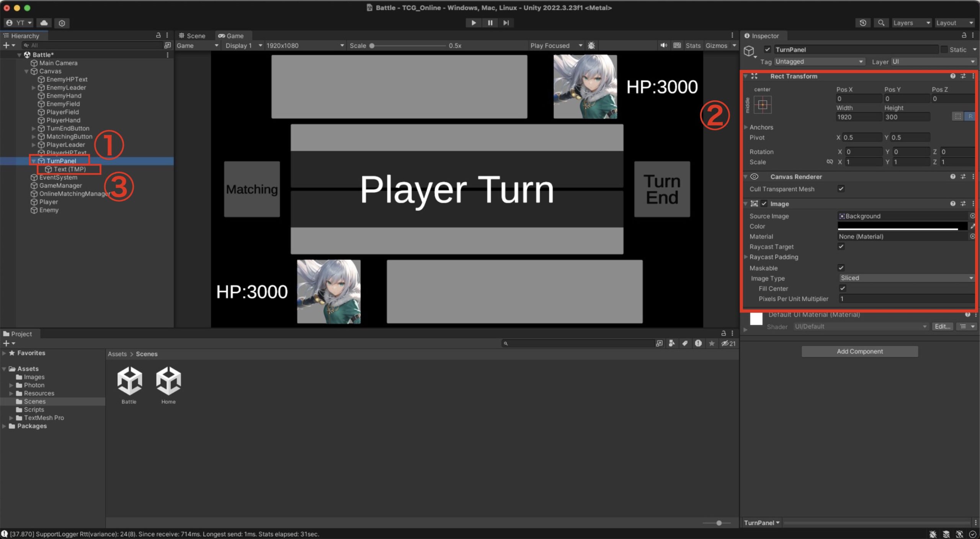Image resolution: width=980 pixels, height=539 pixels.
Task: Disable the Raycast Target checkbox
Action: pyautogui.click(x=841, y=247)
